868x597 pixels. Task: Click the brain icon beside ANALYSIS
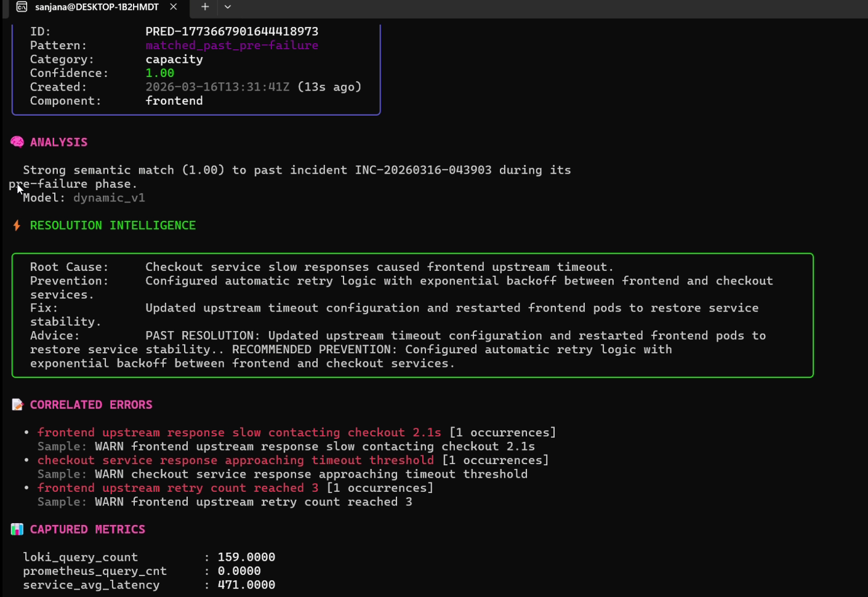pyautogui.click(x=17, y=142)
